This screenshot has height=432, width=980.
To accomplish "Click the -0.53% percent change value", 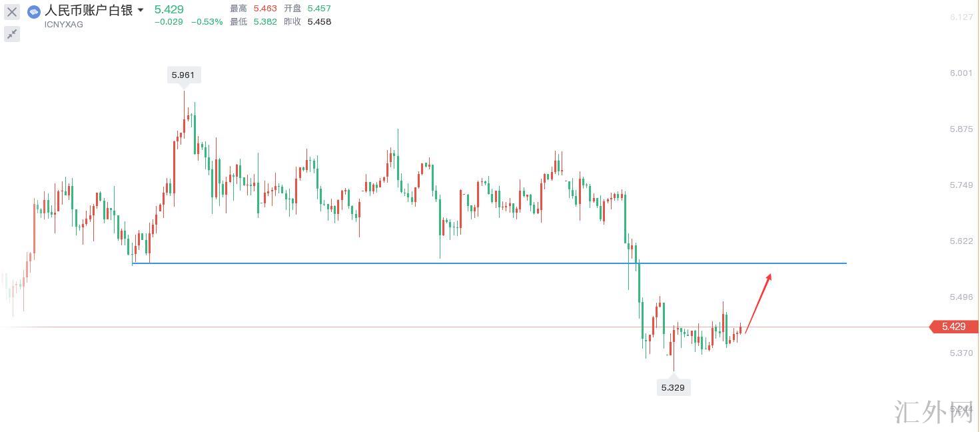I will coord(207,22).
